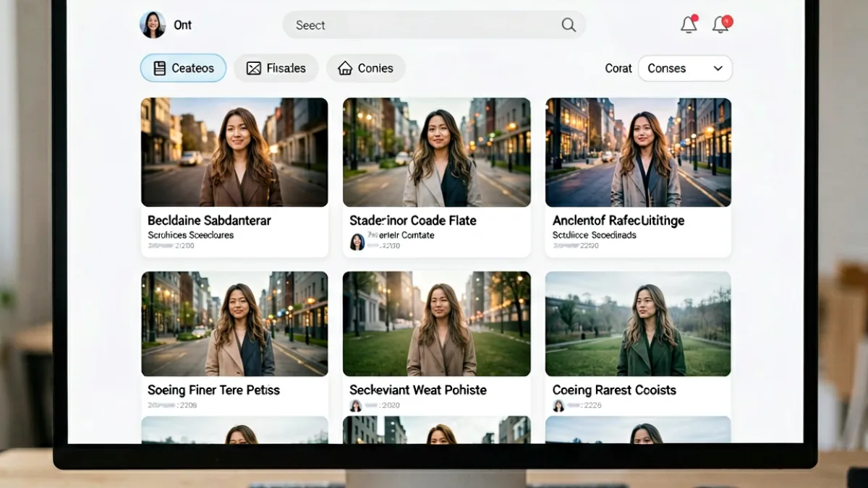Open the bell icon with small red dot
This screenshot has width=868, height=488.
(689, 25)
